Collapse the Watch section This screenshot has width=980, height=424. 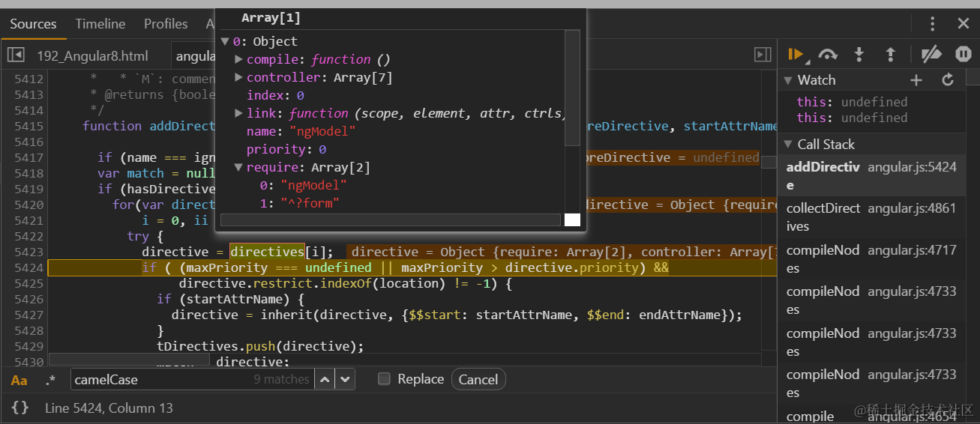tap(788, 80)
